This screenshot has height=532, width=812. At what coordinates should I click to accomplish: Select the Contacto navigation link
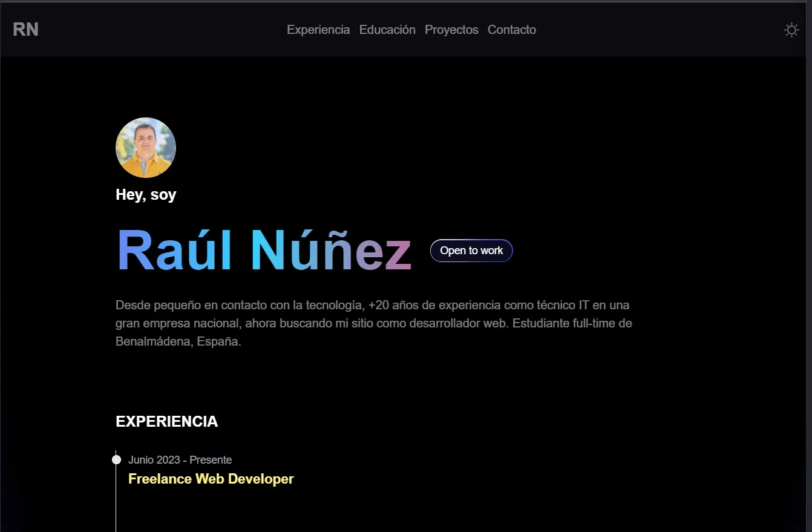[x=512, y=30]
